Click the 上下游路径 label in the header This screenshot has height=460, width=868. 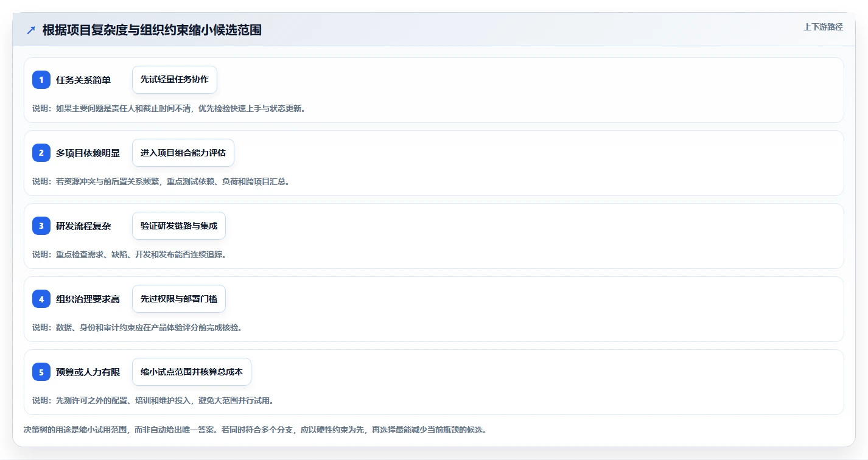click(823, 27)
